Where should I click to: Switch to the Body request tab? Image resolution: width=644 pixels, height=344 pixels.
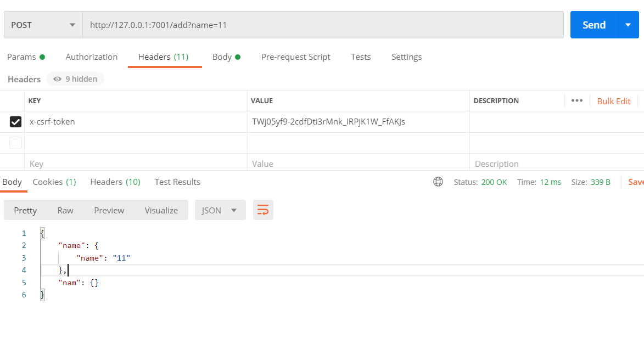point(222,57)
